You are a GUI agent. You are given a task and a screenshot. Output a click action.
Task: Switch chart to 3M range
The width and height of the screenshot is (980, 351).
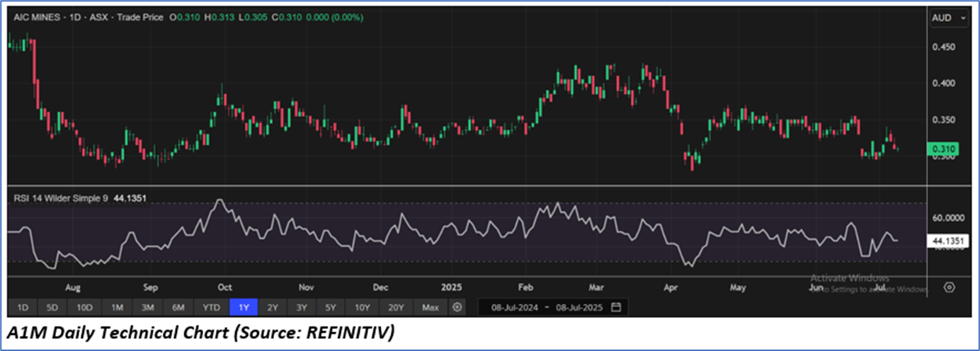(x=147, y=307)
